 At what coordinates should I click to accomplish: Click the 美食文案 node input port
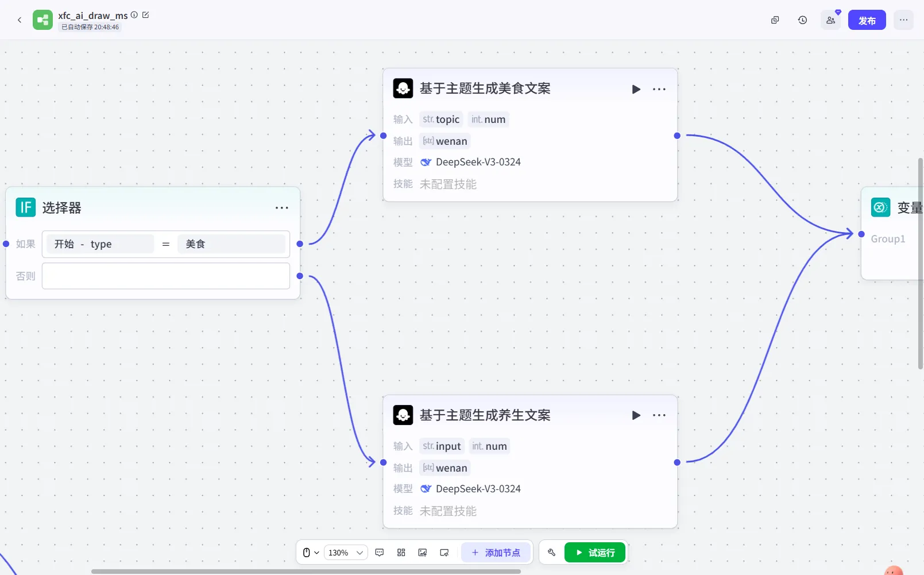click(384, 136)
